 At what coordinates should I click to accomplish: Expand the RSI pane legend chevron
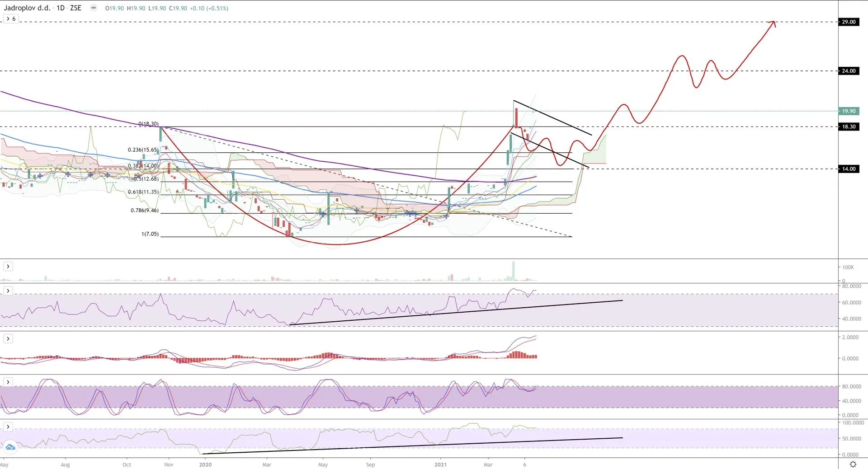pyautogui.click(x=8, y=291)
